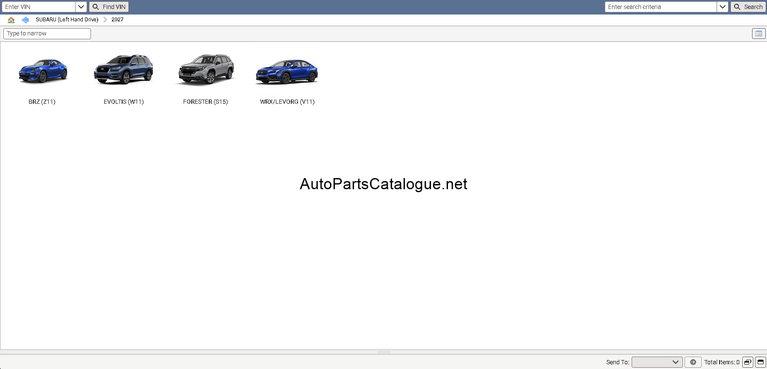The width and height of the screenshot is (767, 369).
Task: Open the Send To dropdown
Action: coord(657,362)
